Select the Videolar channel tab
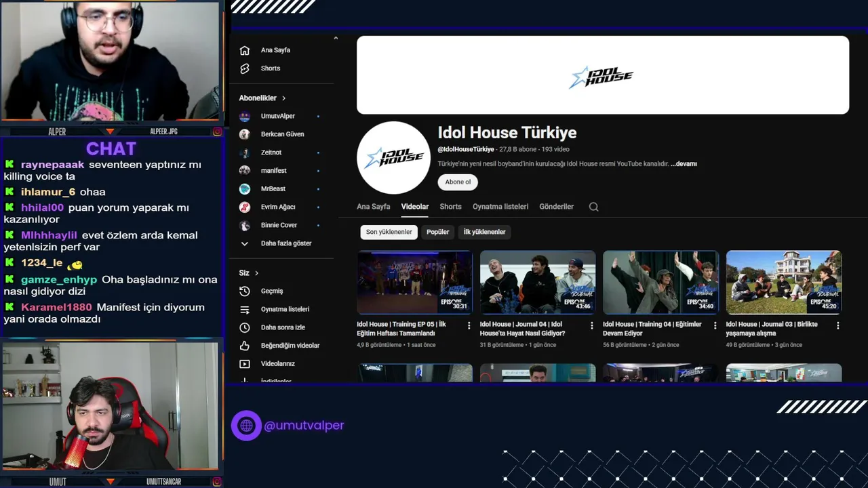The image size is (868, 488). [x=415, y=207]
